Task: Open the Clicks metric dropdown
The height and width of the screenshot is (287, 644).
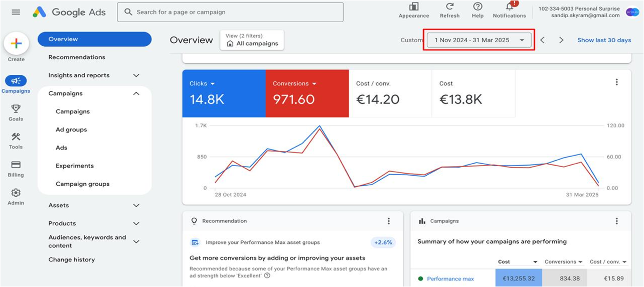Action: point(213,84)
